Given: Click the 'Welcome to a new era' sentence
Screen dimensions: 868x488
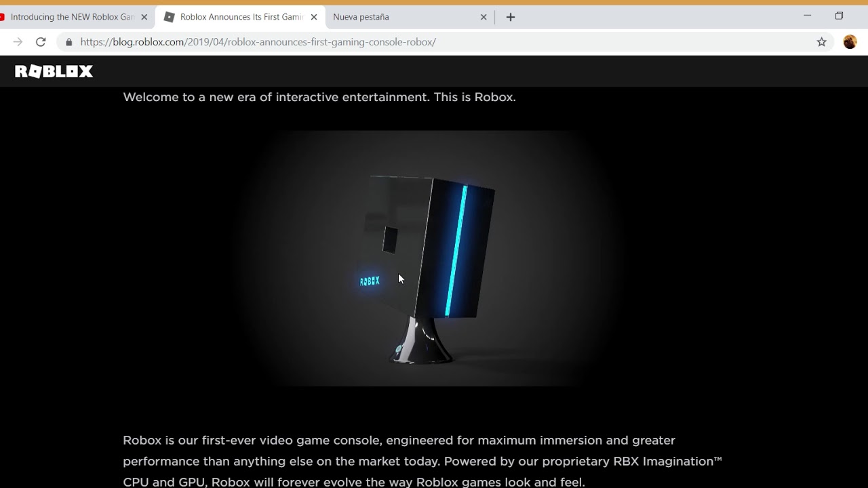Looking at the screenshot, I should [x=319, y=97].
